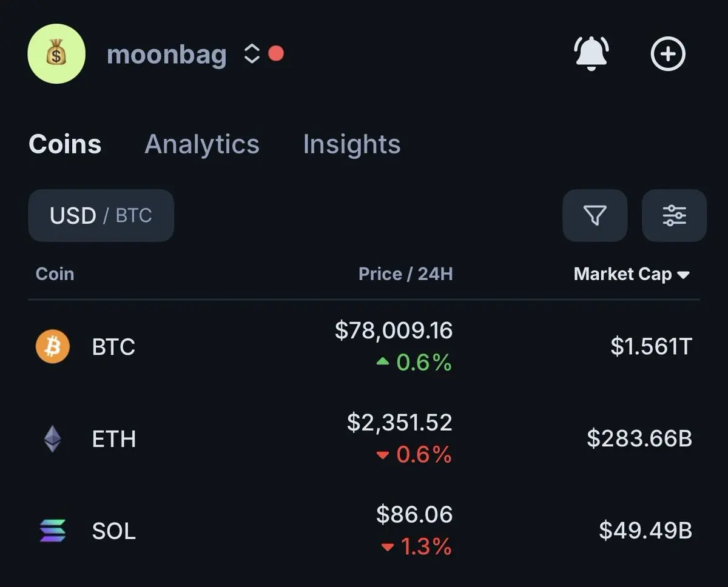728x587 pixels.
Task: Tap the moonbag money bag avatar
Action: click(x=56, y=54)
